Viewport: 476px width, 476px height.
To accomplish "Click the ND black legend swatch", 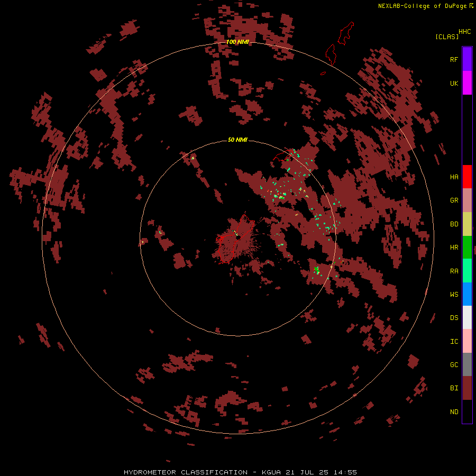I will (x=467, y=411).
